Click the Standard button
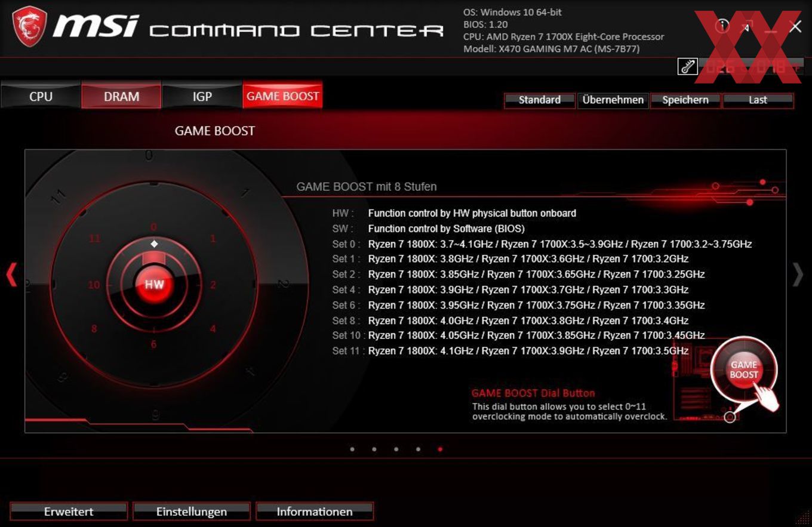812x527 pixels. point(539,100)
